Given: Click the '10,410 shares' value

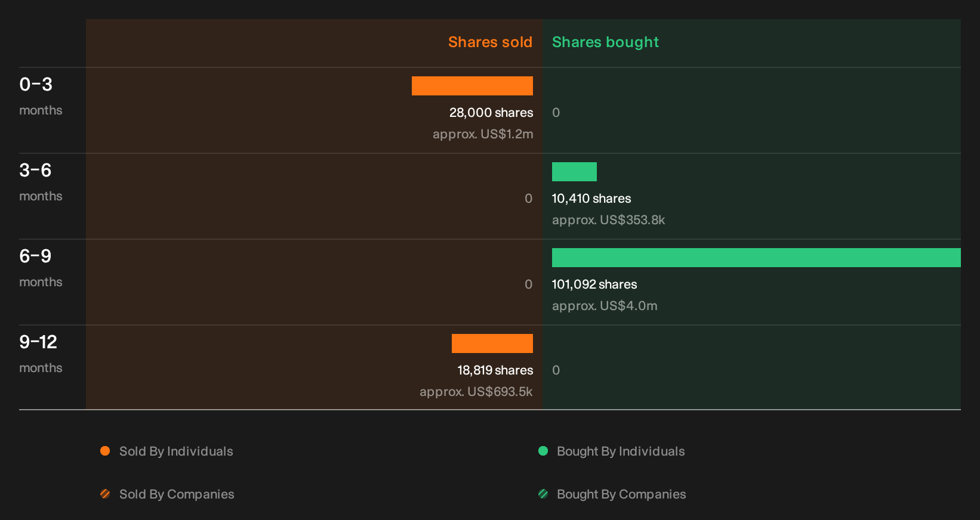Looking at the screenshot, I should pyautogui.click(x=591, y=199).
